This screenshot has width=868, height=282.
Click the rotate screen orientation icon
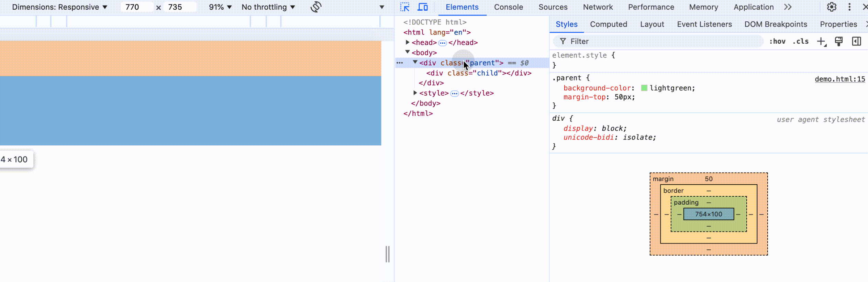[x=316, y=7]
